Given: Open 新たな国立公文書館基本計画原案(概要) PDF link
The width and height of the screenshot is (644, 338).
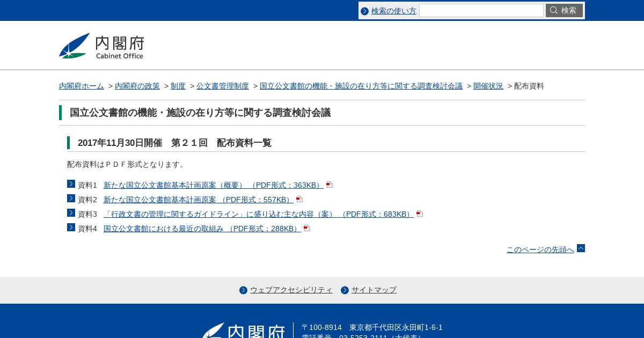Looking at the screenshot, I should (x=214, y=185).
